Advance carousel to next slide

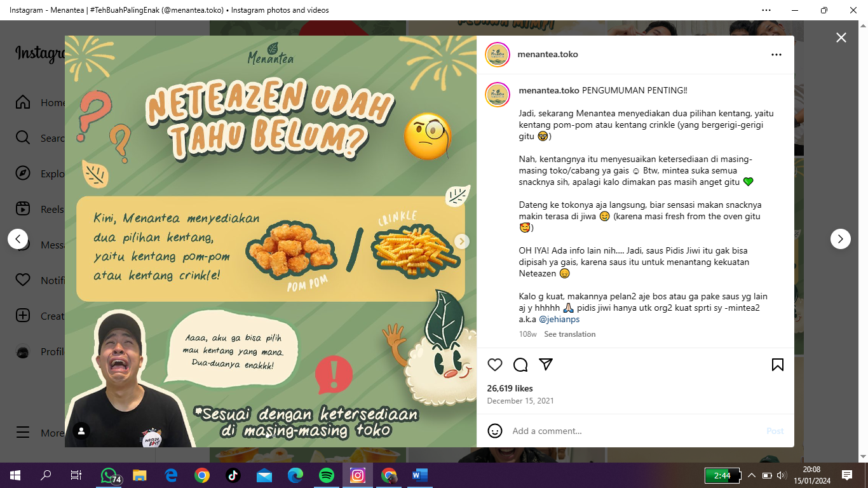click(462, 241)
